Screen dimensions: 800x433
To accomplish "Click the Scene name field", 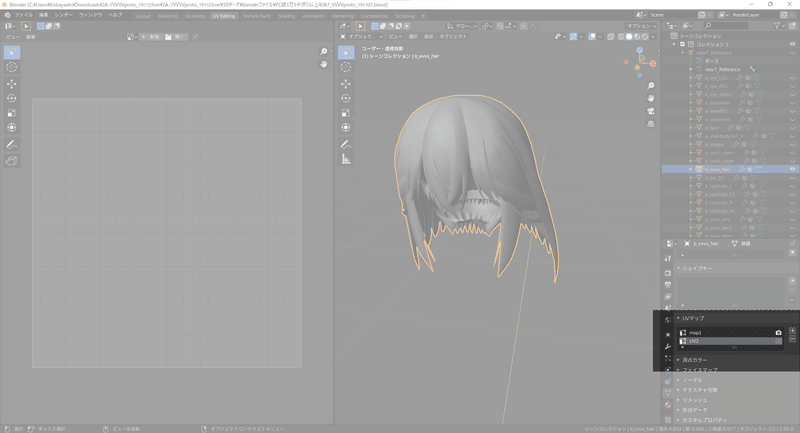I will coord(672,15).
